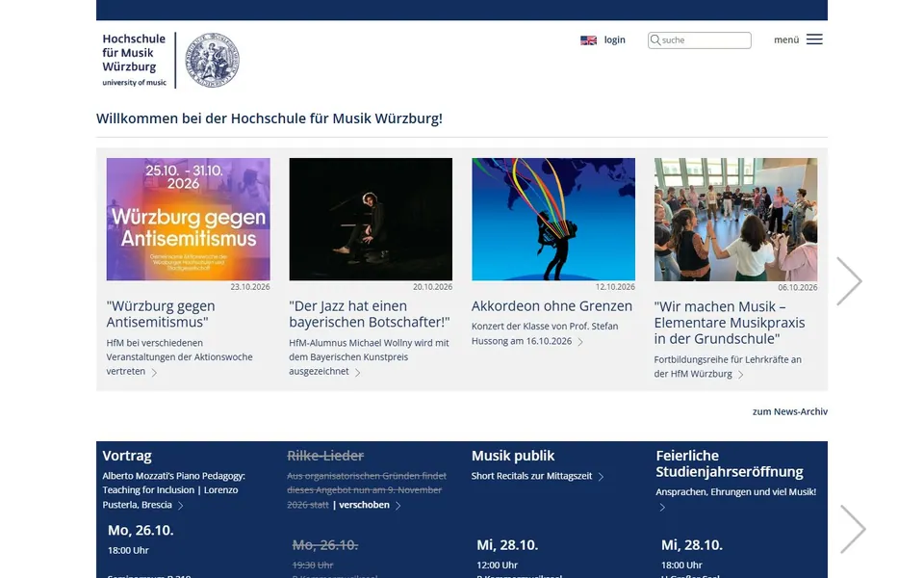Viewport: 924px width, 578px height.
Task: Click arrow after Aktionswoche vertreten teaser
Action: 154,372
